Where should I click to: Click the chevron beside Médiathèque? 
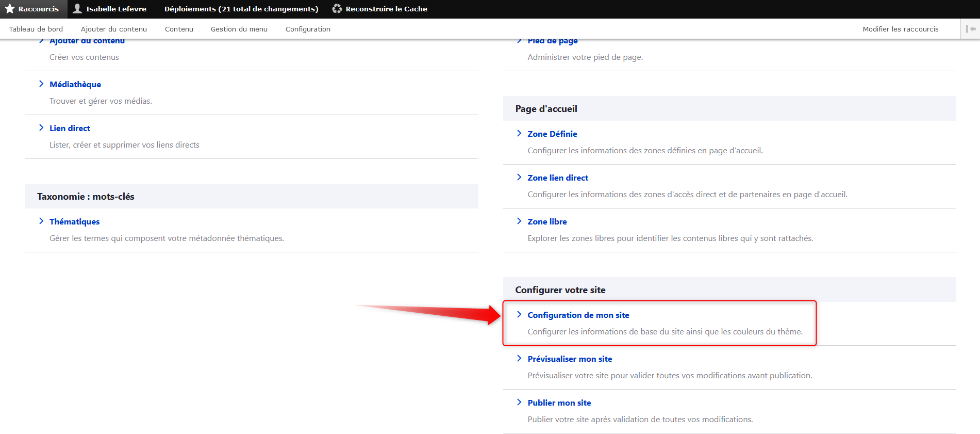click(x=41, y=84)
